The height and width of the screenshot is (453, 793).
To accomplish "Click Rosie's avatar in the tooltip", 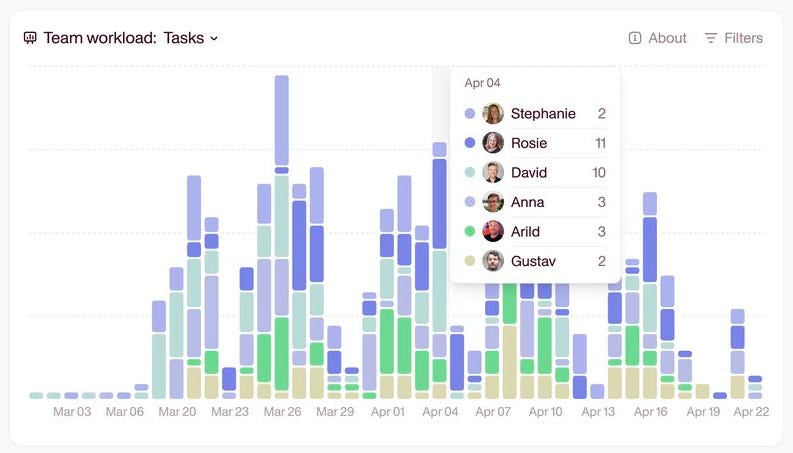I will pyautogui.click(x=493, y=143).
